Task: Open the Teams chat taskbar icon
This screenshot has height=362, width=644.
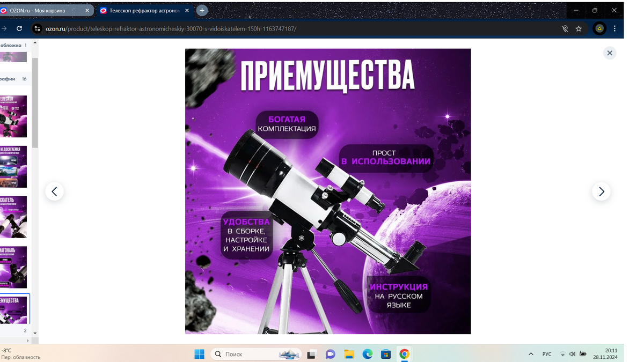Action: coord(330,354)
